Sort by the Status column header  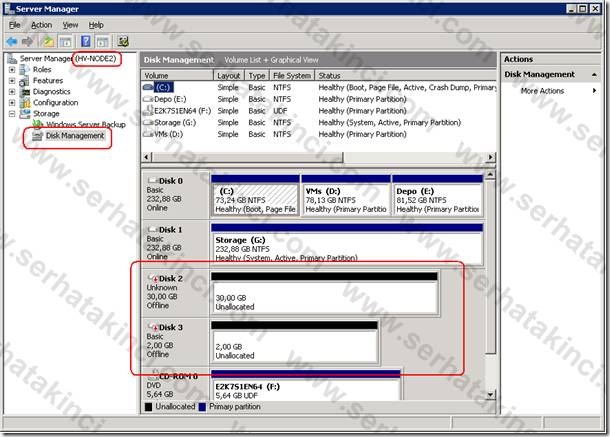tap(406, 75)
